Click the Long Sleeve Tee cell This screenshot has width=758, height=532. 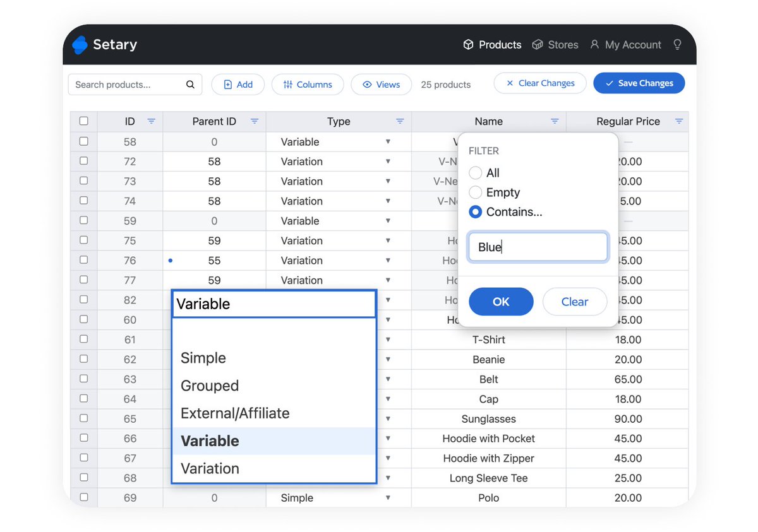[489, 478]
